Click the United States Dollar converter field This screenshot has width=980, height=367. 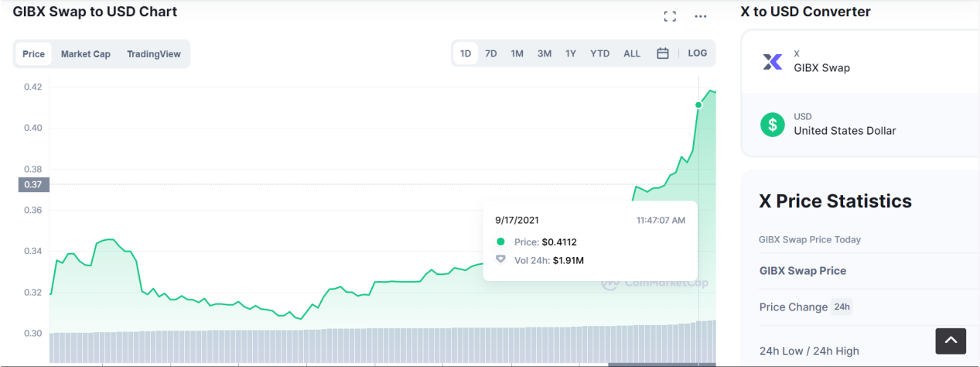pos(860,125)
